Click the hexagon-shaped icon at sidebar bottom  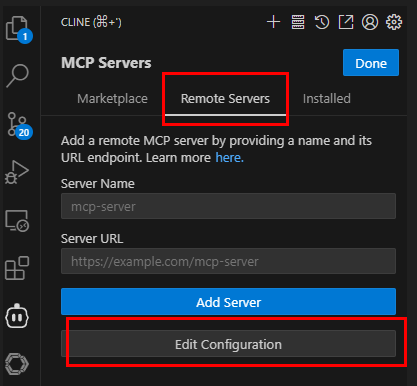pos(17,364)
